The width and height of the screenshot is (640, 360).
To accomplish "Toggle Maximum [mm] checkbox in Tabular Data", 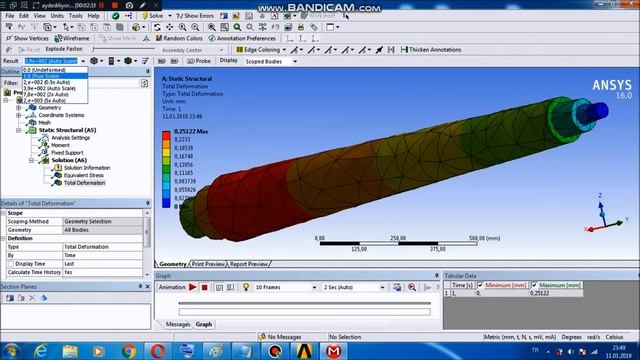I will (534, 285).
